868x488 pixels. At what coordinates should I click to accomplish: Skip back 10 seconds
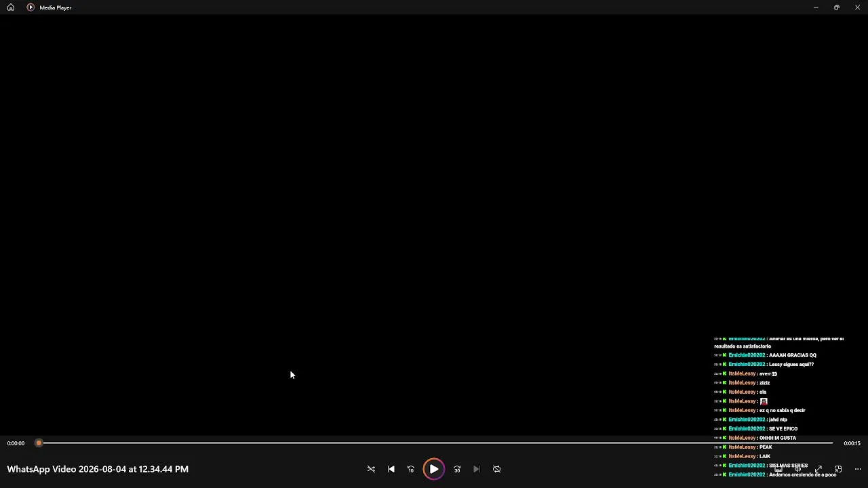pyautogui.click(x=411, y=469)
